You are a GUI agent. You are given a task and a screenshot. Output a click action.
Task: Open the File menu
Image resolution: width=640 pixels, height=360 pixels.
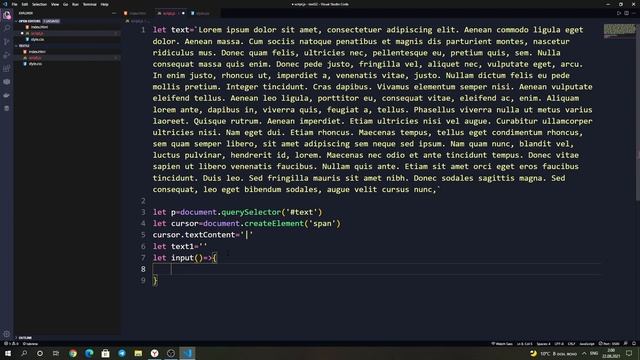15,4
